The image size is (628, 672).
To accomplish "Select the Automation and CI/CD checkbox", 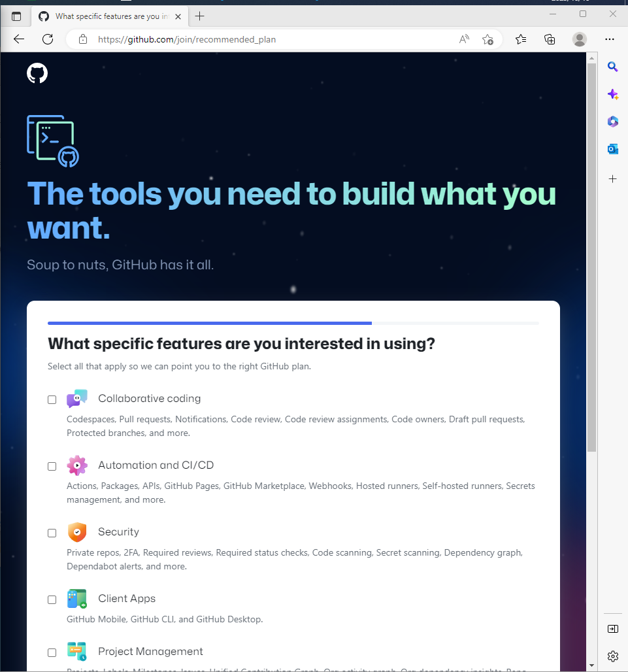I will [x=52, y=466].
